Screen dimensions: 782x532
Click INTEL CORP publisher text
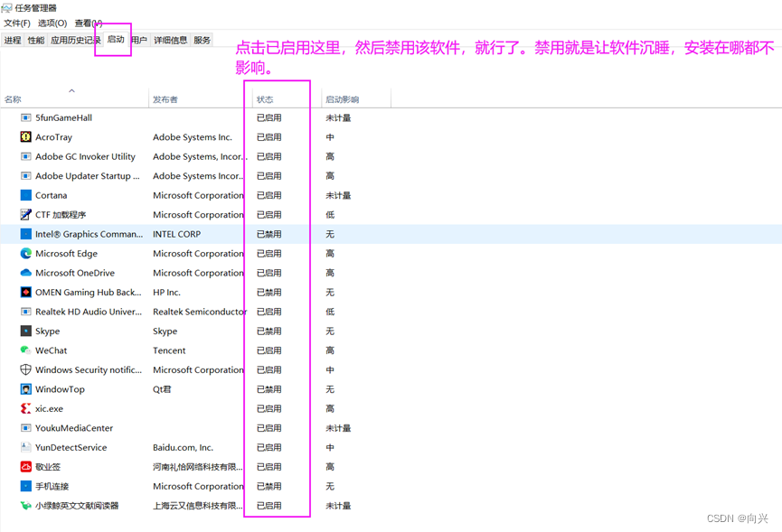pyautogui.click(x=176, y=234)
